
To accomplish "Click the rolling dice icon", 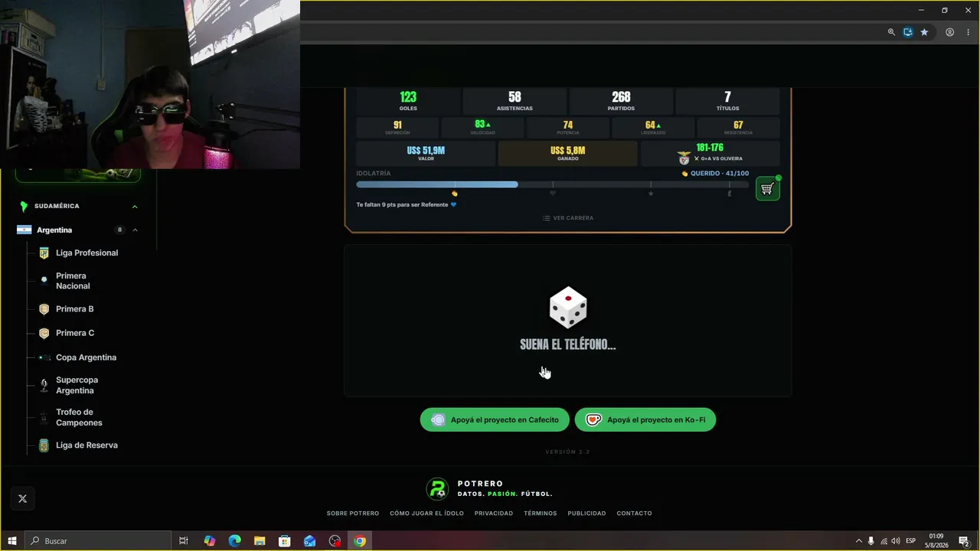I will (568, 308).
